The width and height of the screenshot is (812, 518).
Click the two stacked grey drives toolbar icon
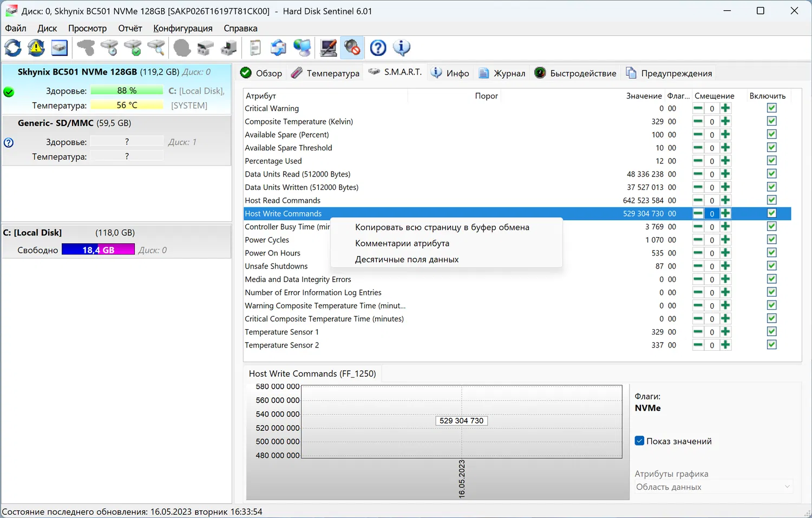click(205, 48)
